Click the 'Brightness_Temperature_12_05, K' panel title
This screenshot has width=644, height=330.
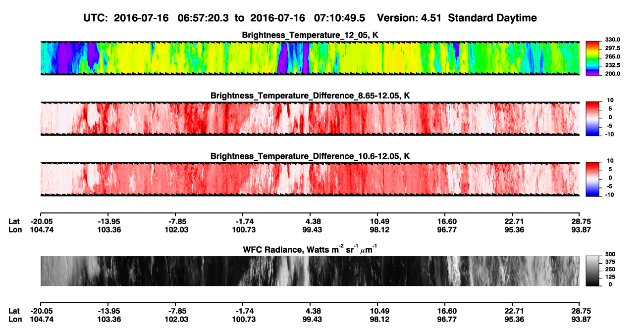pos(310,35)
